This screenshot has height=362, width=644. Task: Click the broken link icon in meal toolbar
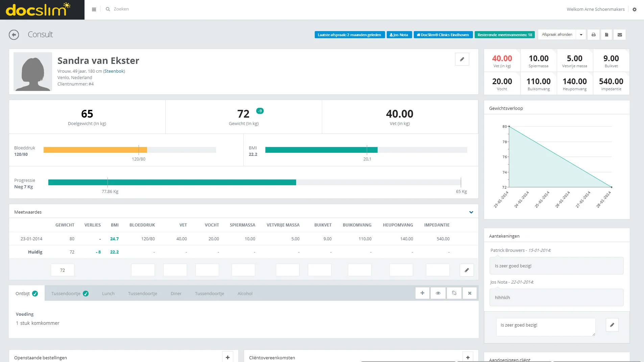tap(454, 293)
